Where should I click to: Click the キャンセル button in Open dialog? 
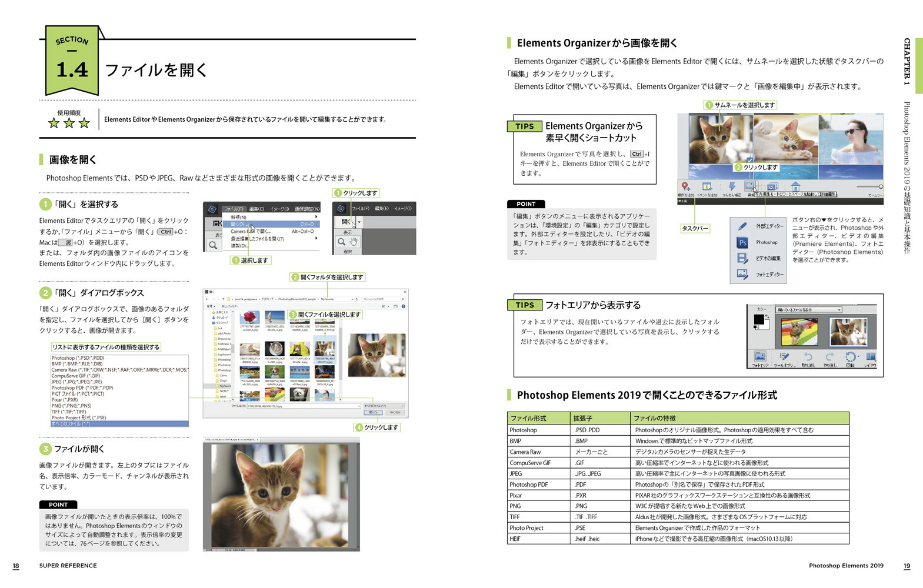(395, 412)
